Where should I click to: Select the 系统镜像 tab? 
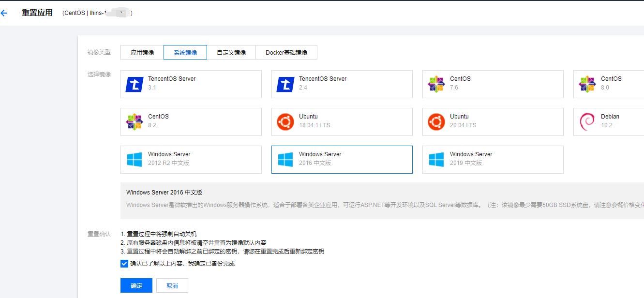pyautogui.click(x=185, y=52)
